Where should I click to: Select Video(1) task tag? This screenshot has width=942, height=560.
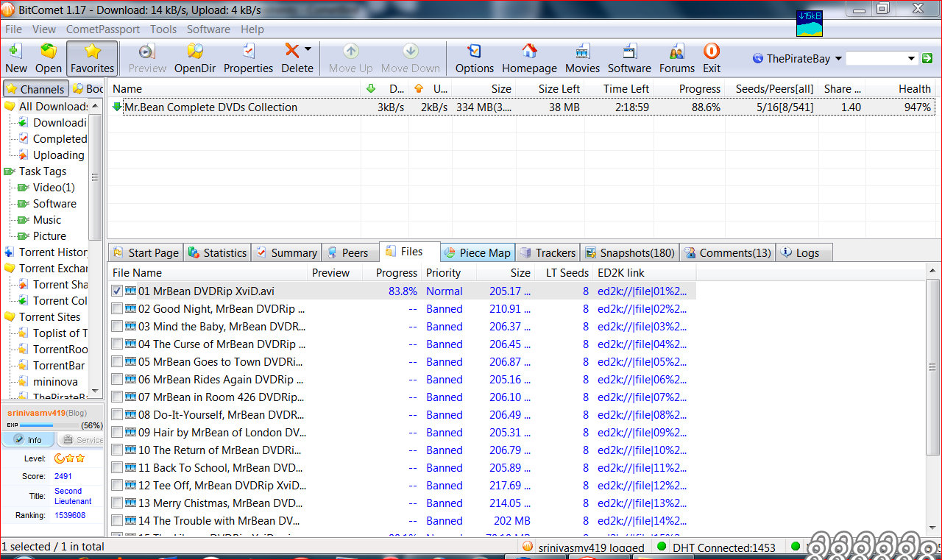coord(46,188)
